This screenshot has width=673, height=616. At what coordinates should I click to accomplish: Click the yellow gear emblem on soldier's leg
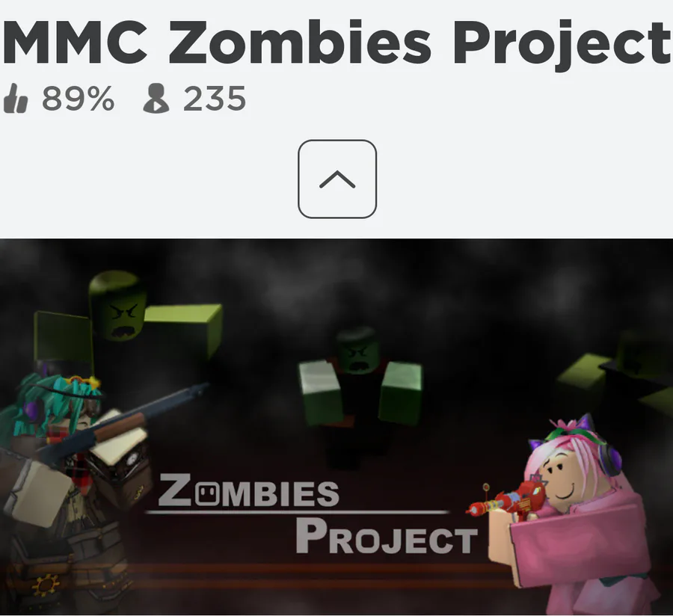[x=45, y=585]
